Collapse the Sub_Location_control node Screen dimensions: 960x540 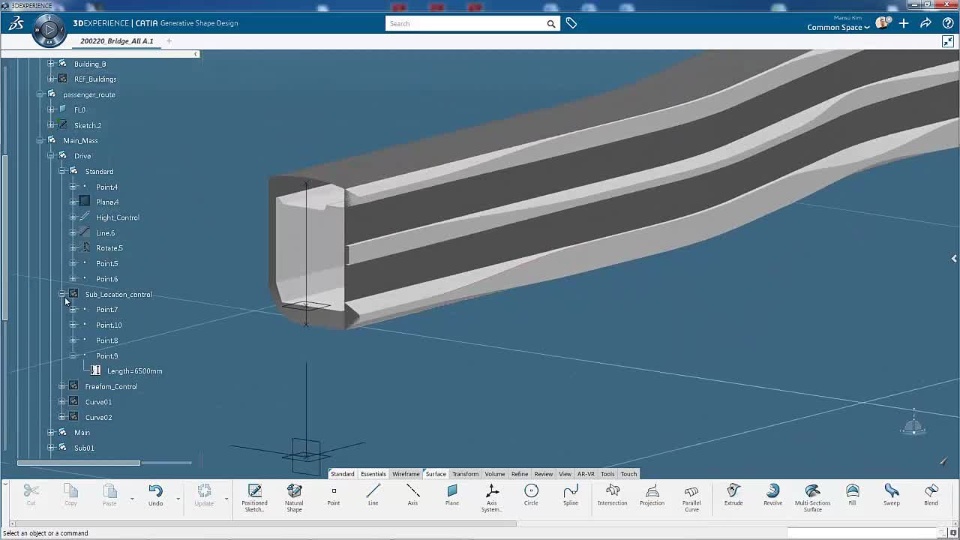pos(62,294)
